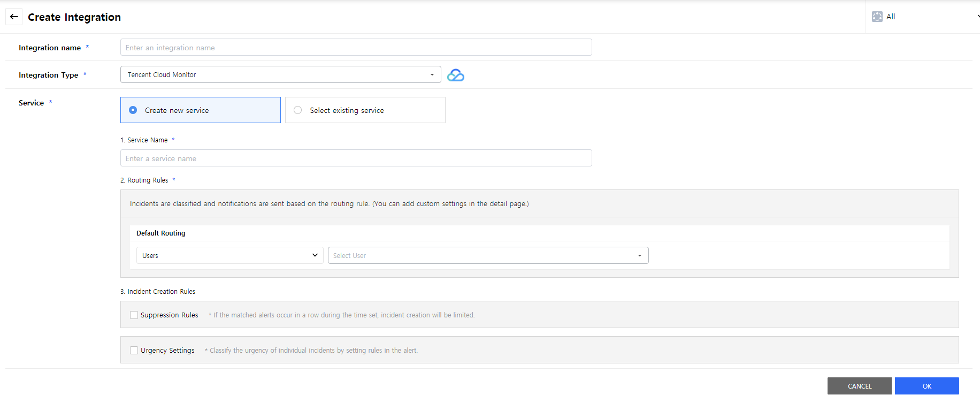Open the Integration Type dropdown

click(x=280, y=75)
